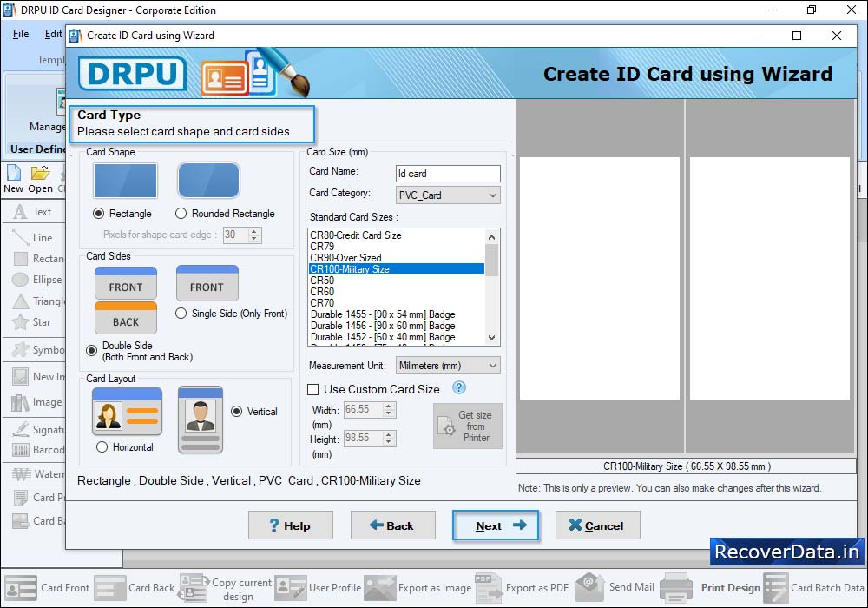Open the Card Category dropdown

[448, 195]
